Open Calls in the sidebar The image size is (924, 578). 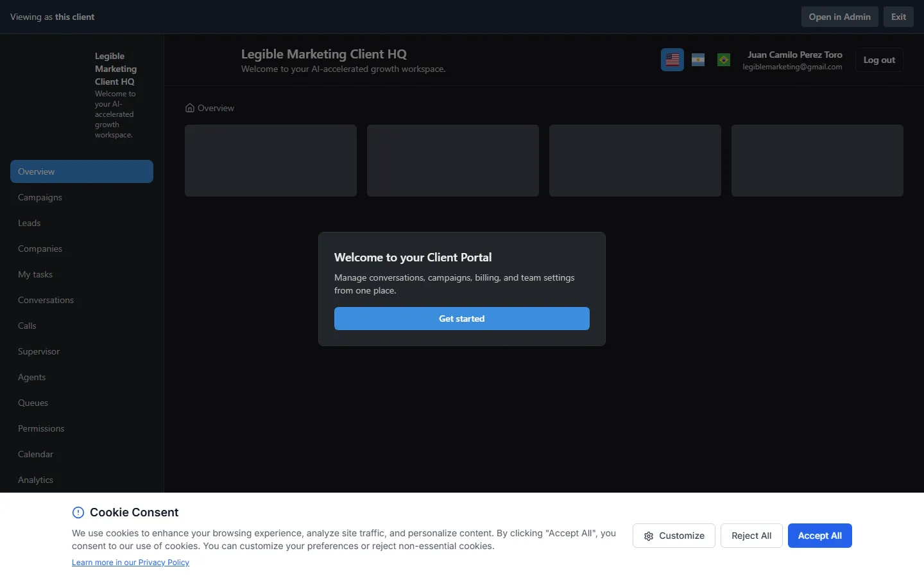point(81,326)
